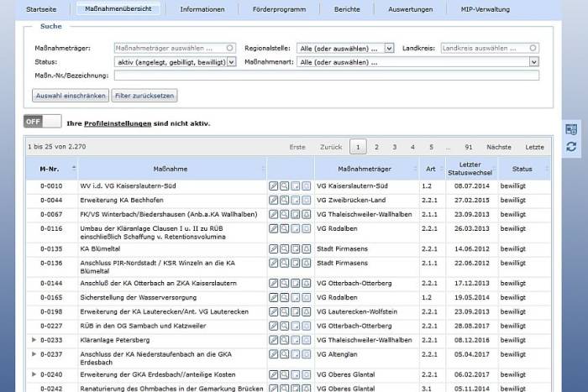
Task: Select the Maßnahmenübersicht tab
Action: (118, 8)
